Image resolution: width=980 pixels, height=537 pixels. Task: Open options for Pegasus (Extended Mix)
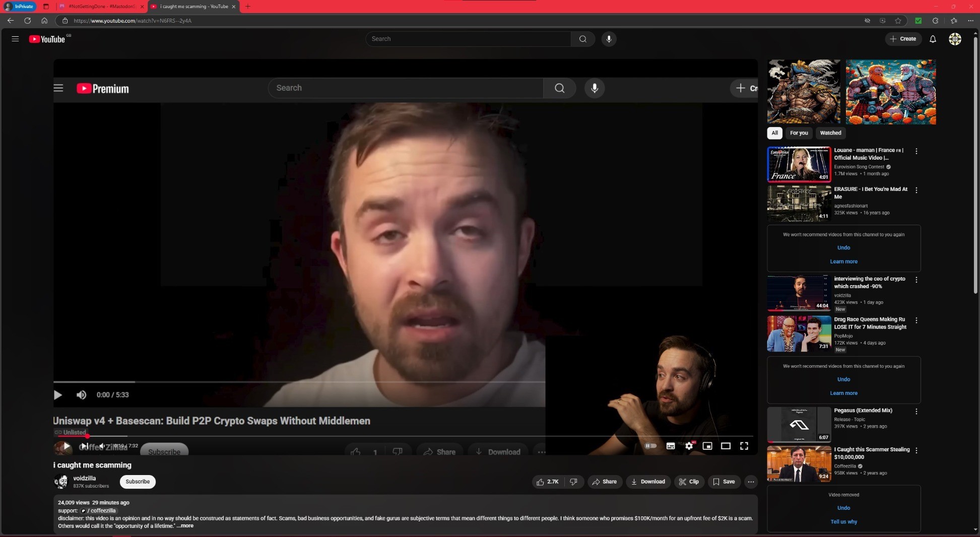917,412
